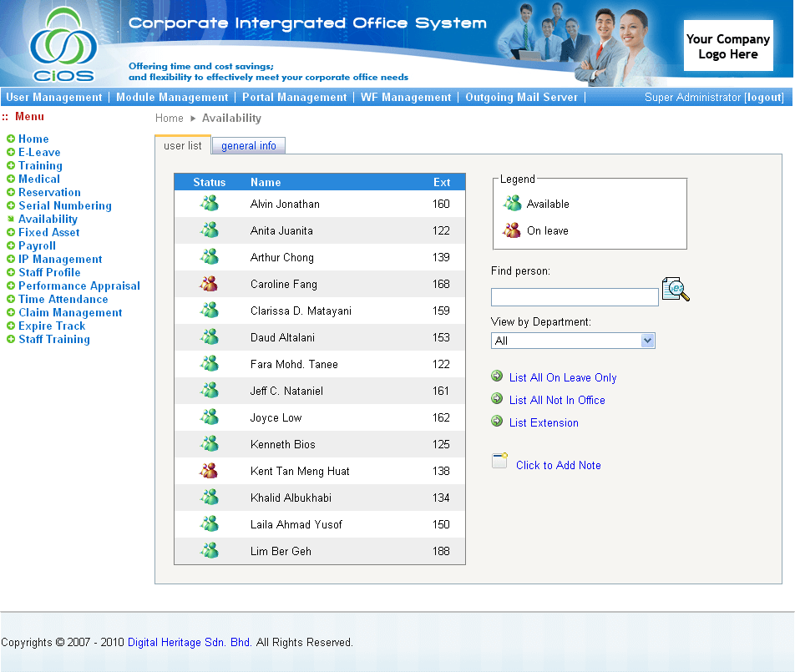Click inside the Find person text field
795x672 pixels.
point(575,297)
